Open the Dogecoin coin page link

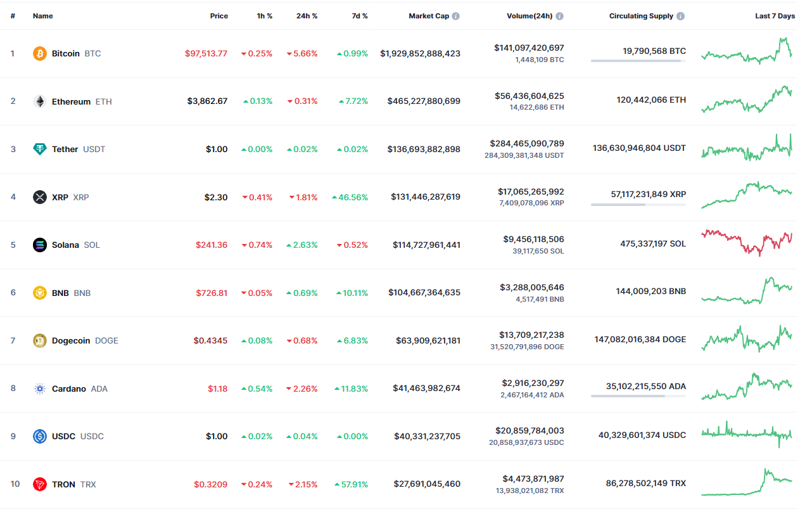pyautogui.click(x=71, y=341)
